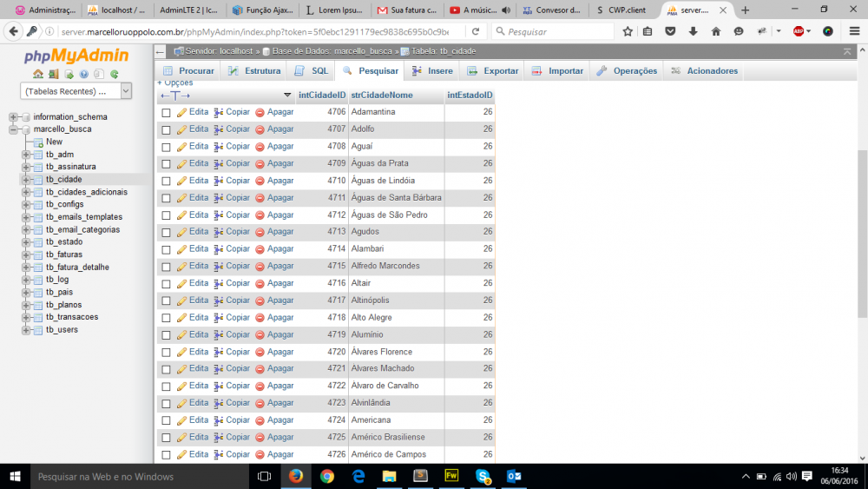
Task: Open the Firefox Pocket icon
Action: click(x=671, y=31)
